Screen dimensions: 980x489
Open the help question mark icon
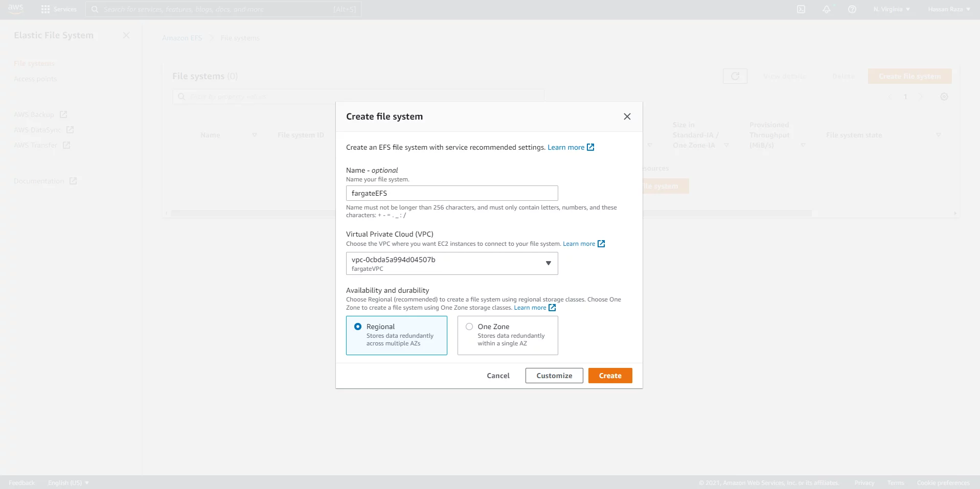tap(852, 9)
